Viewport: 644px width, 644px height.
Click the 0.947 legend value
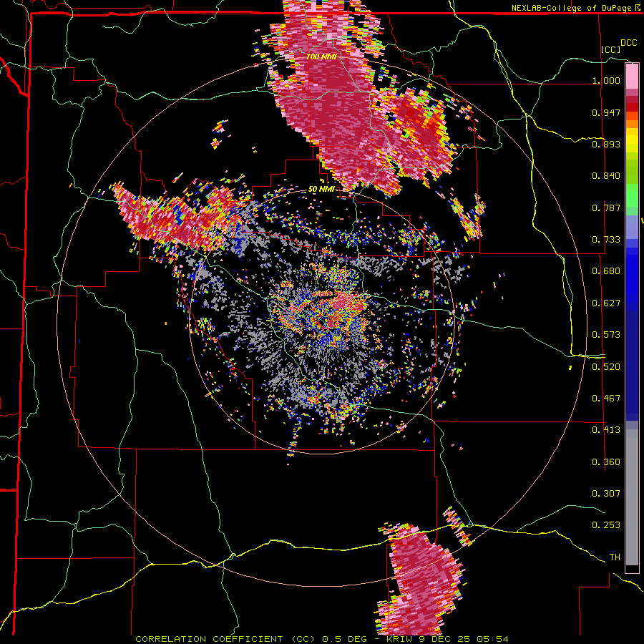pos(606,112)
